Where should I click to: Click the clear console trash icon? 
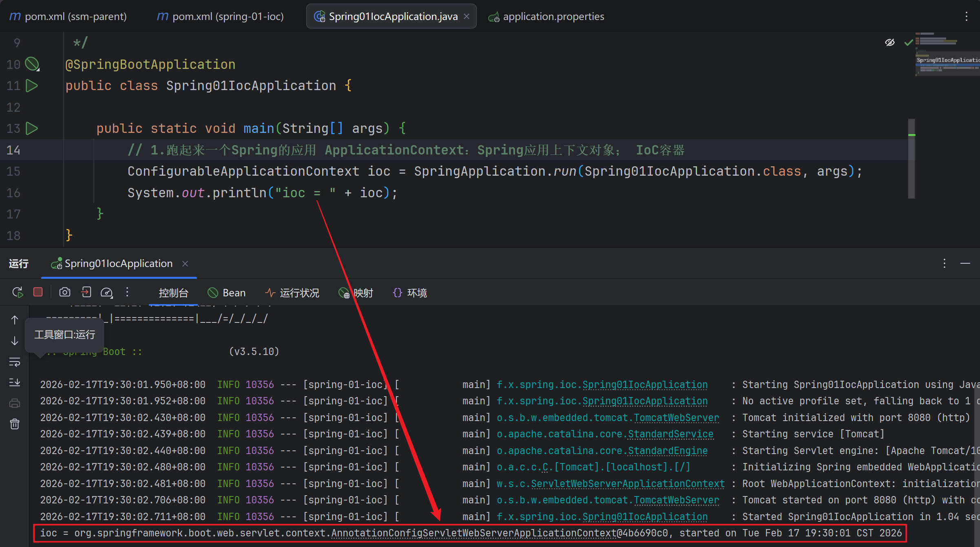[x=15, y=424]
